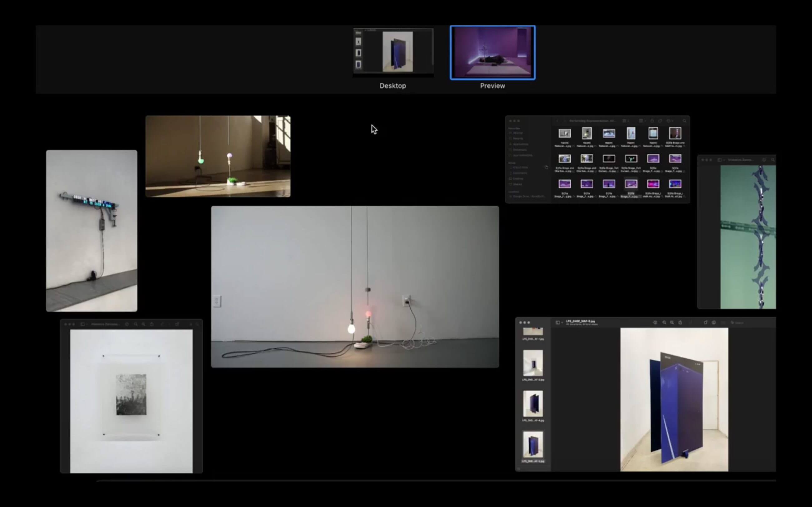Click markup pen icon in LPS Preview toolbar

714,323
